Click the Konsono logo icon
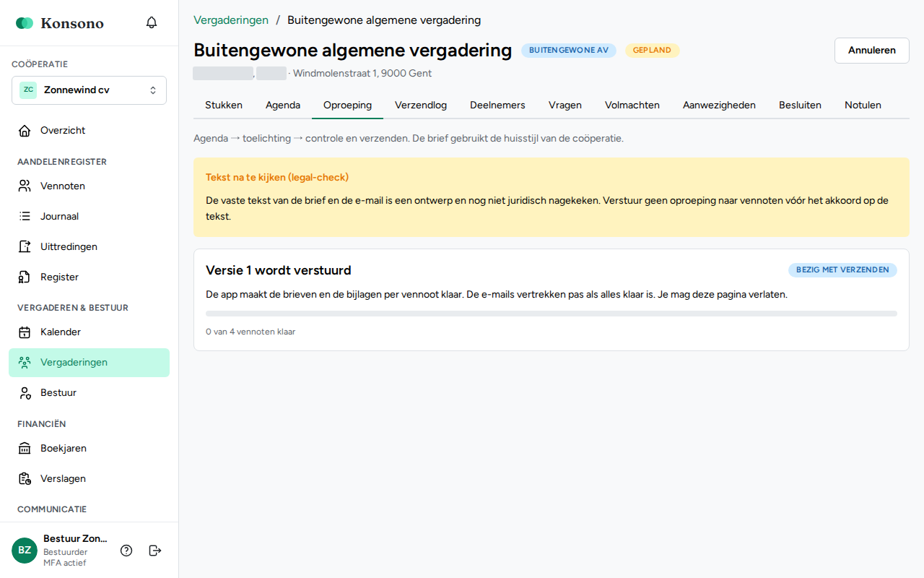 (25, 23)
